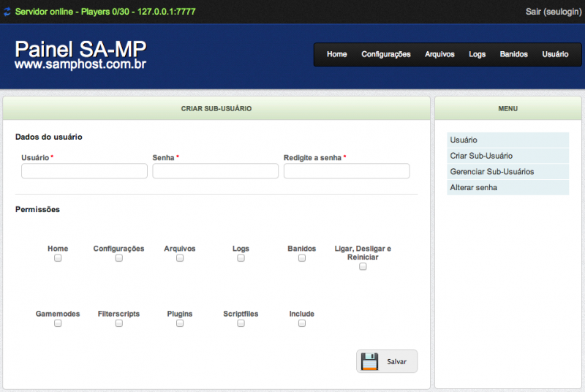Focus the Usuário input field

84,171
